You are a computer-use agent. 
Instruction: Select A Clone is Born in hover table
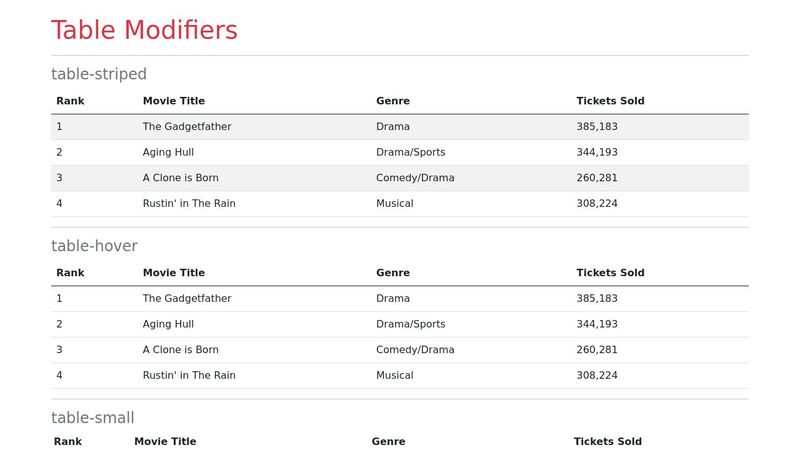coord(180,350)
